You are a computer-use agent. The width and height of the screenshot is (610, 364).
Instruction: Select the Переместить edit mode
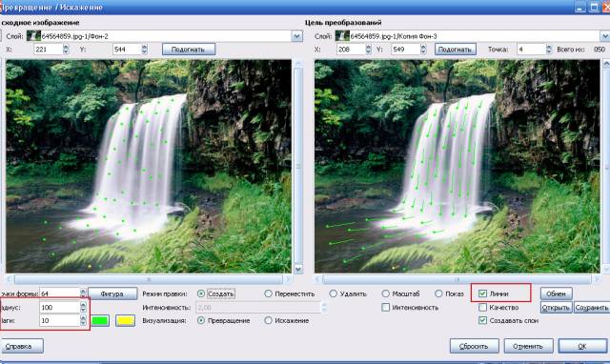[x=268, y=293]
